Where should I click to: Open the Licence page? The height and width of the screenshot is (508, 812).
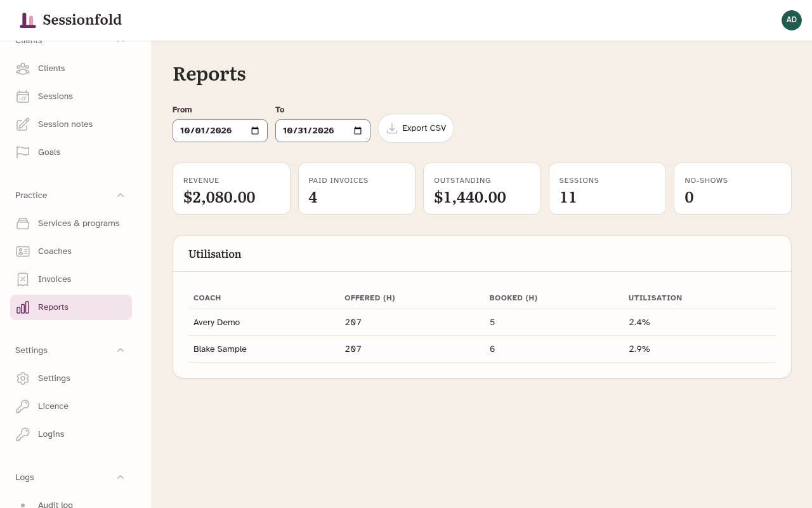[71, 406]
